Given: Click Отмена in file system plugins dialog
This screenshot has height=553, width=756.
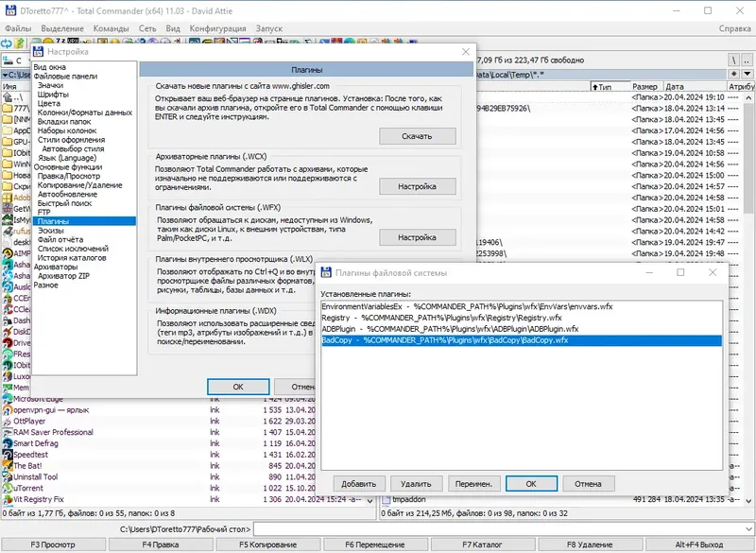Looking at the screenshot, I should click(588, 484).
